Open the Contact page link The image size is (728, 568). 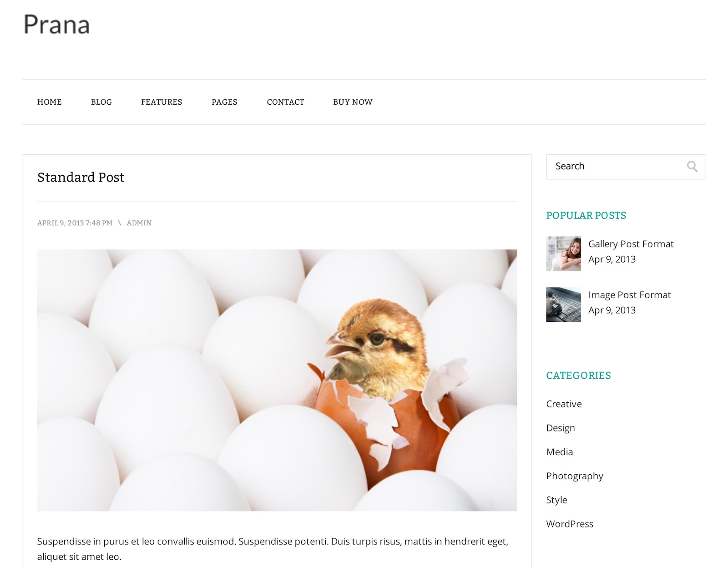tap(285, 102)
